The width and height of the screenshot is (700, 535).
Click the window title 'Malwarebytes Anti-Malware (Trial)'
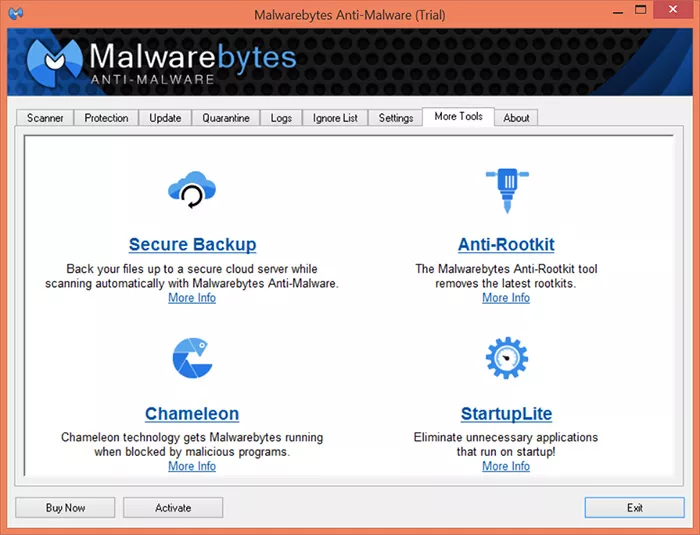350,15
